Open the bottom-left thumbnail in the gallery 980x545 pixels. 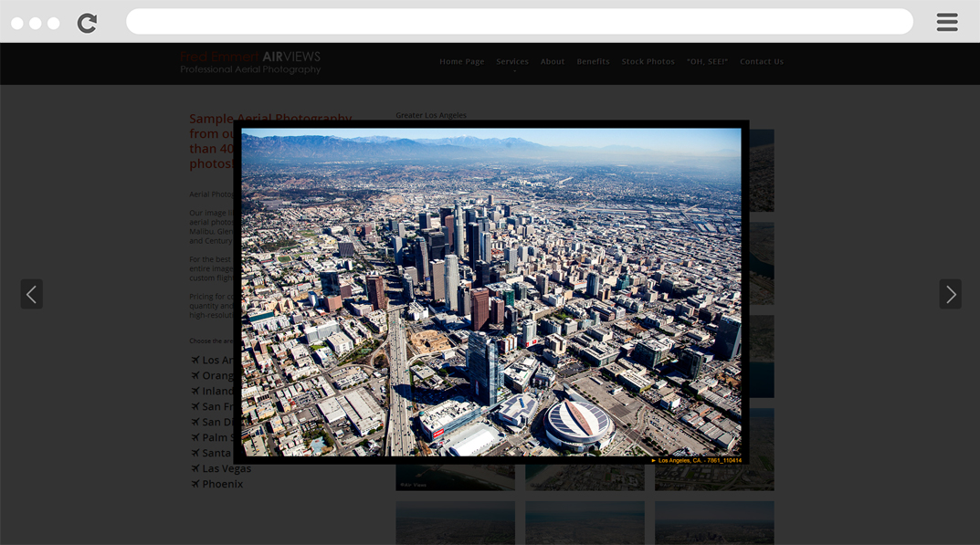click(455, 522)
